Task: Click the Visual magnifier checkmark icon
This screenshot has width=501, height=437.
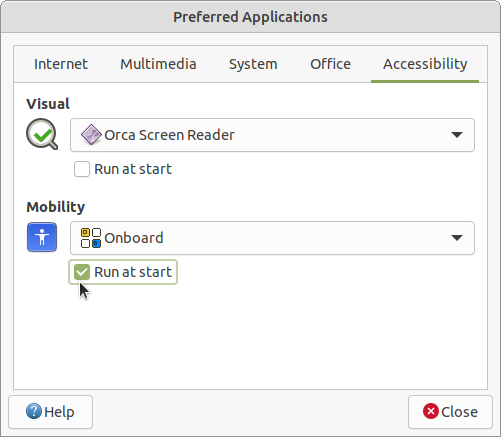Action: coord(42,134)
